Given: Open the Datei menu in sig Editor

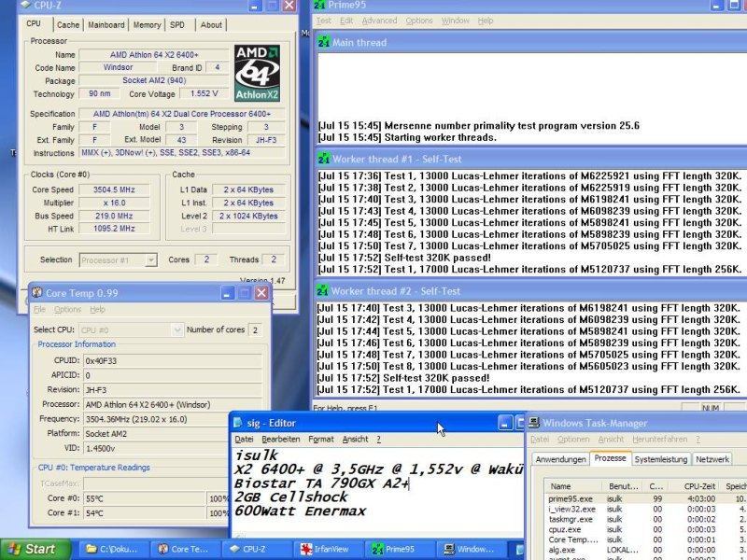Looking at the screenshot, I should (244, 439).
